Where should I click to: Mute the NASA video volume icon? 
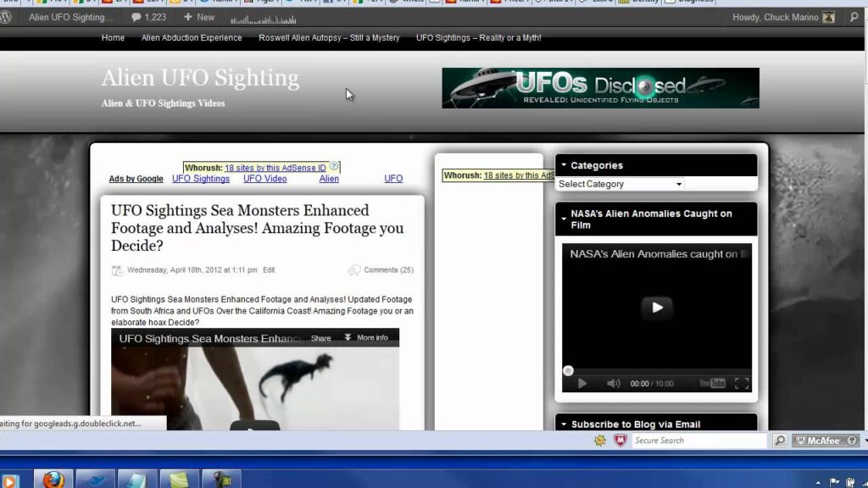point(613,384)
